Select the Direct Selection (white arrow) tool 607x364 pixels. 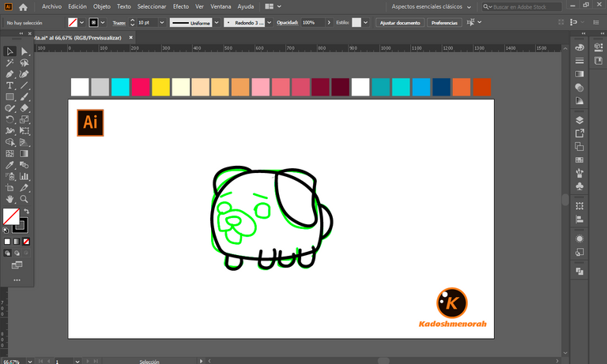[x=24, y=51]
